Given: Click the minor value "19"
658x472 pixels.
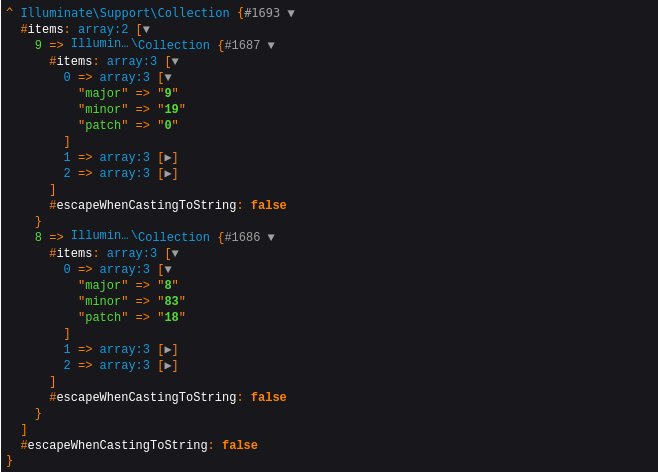Looking at the screenshot, I should pos(171,110).
